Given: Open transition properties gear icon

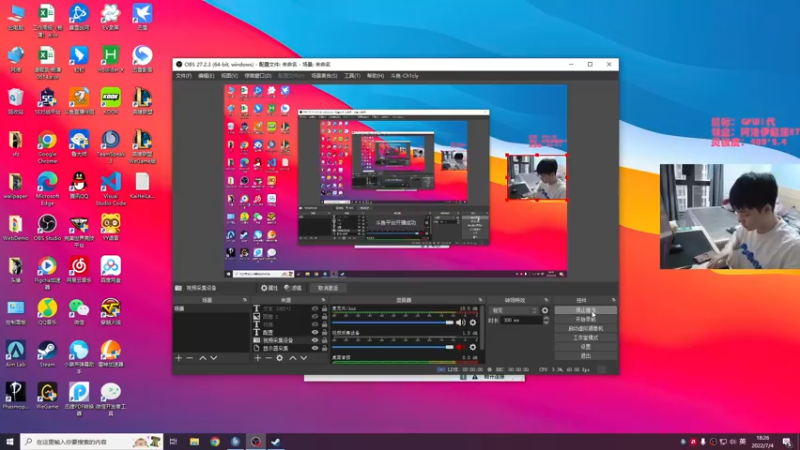Looking at the screenshot, I should pyautogui.click(x=545, y=310).
